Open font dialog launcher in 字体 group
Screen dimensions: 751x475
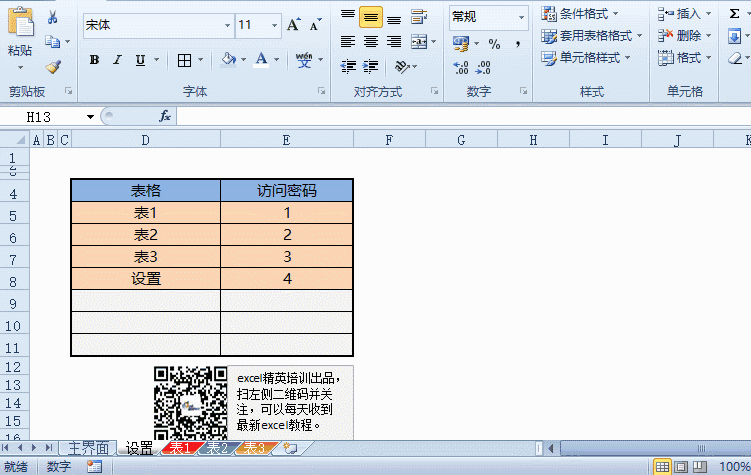tap(321, 91)
